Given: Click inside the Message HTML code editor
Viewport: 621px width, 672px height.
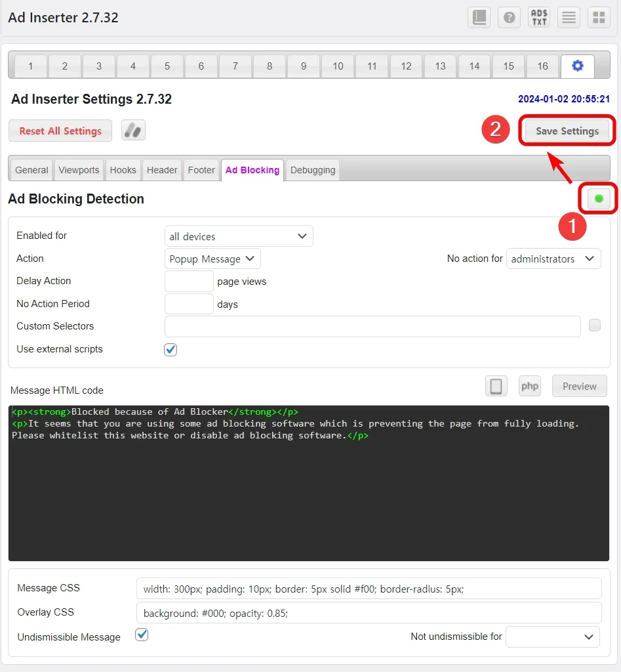Looking at the screenshot, I should coord(309,483).
